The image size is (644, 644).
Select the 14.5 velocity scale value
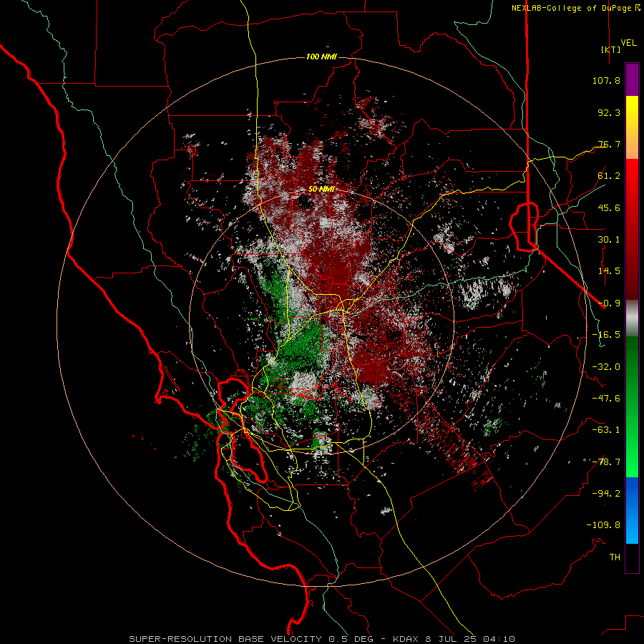(609, 271)
